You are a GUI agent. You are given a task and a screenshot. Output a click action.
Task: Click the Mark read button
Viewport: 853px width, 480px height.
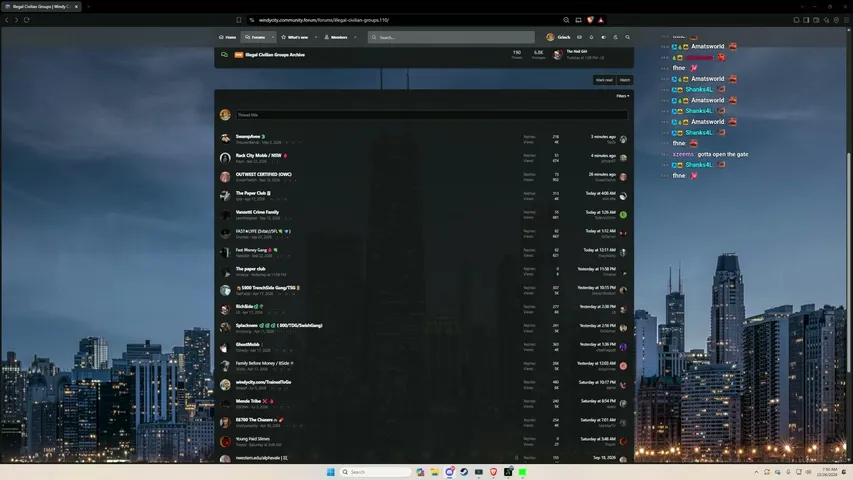click(604, 80)
